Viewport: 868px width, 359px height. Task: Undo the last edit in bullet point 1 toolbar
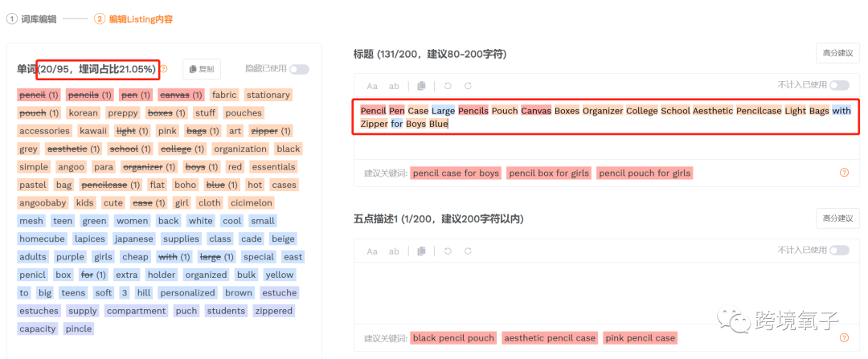click(448, 251)
